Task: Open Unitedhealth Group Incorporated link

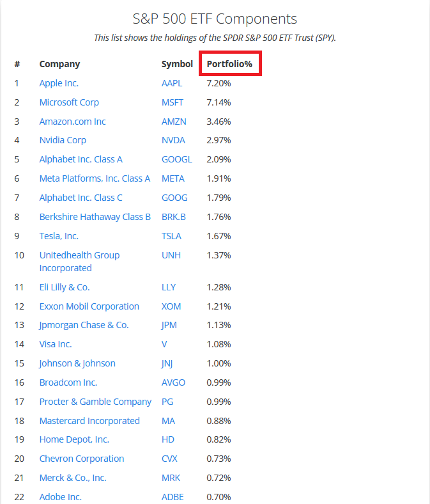Action: pos(79,262)
